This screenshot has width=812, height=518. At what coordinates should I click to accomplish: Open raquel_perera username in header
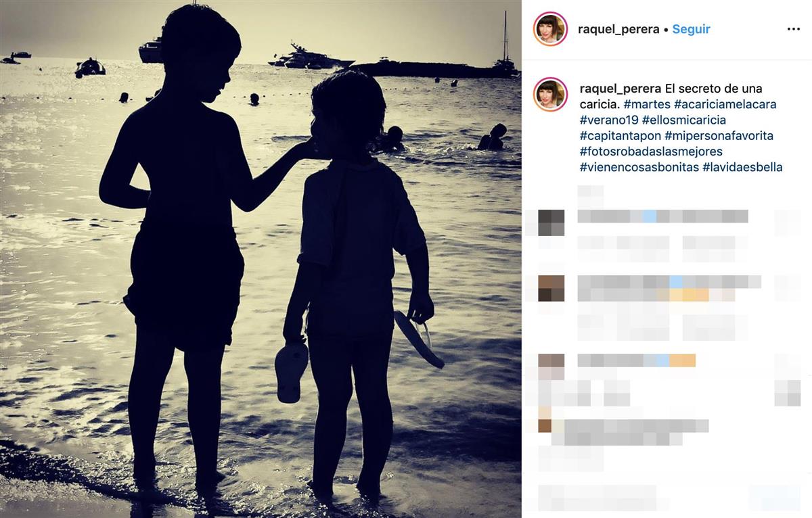click(618, 29)
